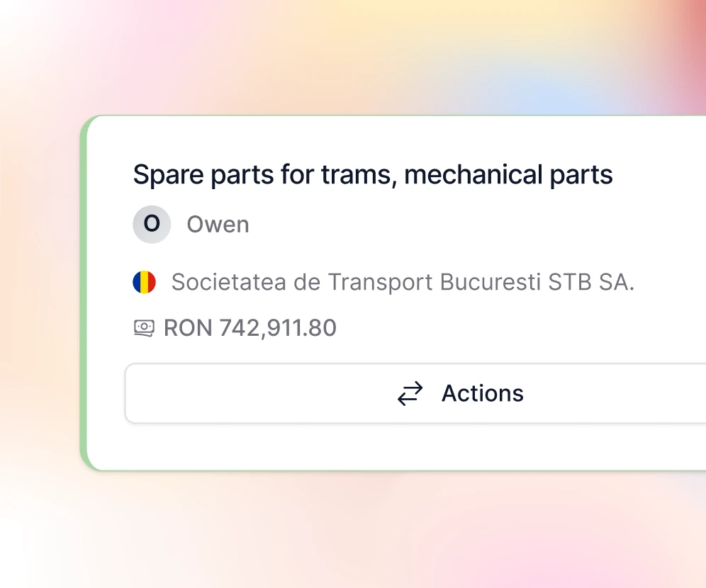Click Societatea de Transport Bucuresti STB SA.
The width and height of the screenshot is (706, 588).
point(403,282)
